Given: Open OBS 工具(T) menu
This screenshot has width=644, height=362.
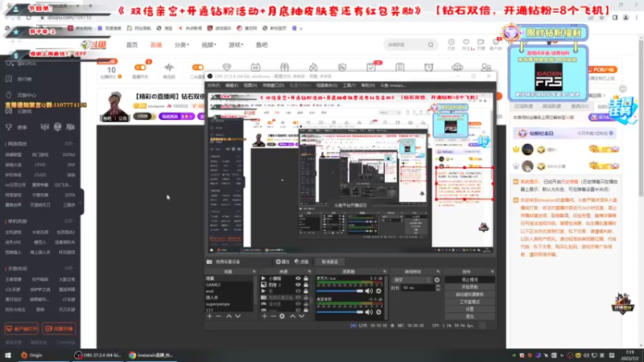Looking at the screenshot, I should point(349,85).
